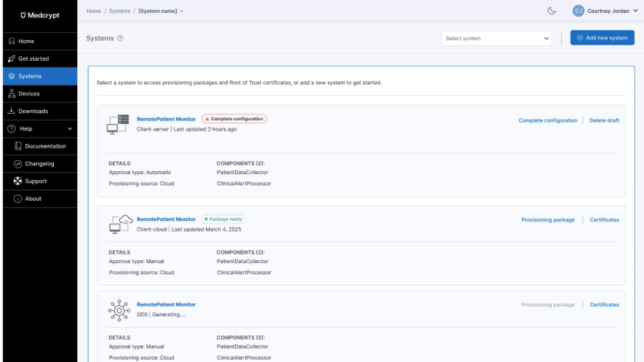Viewport: 644px width, 362px height.
Task: Open Downloads from the sidebar
Action: coord(33,111)
